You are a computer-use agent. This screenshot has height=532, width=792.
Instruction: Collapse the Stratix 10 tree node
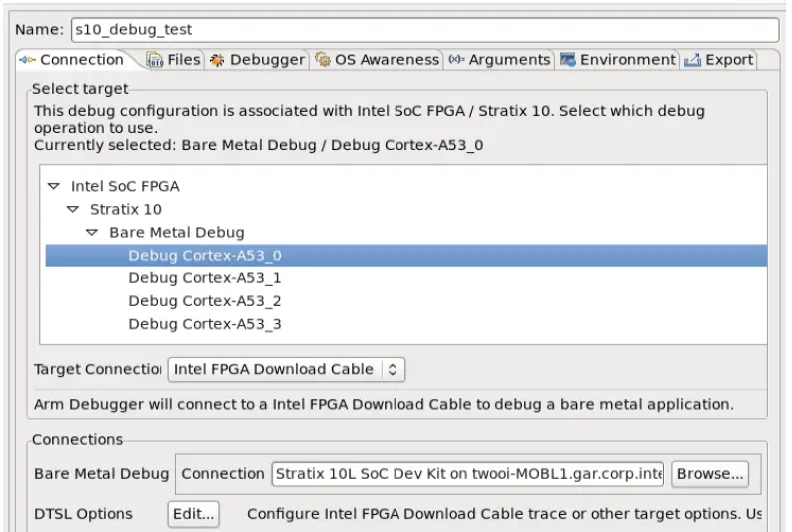tap(73, 209)
